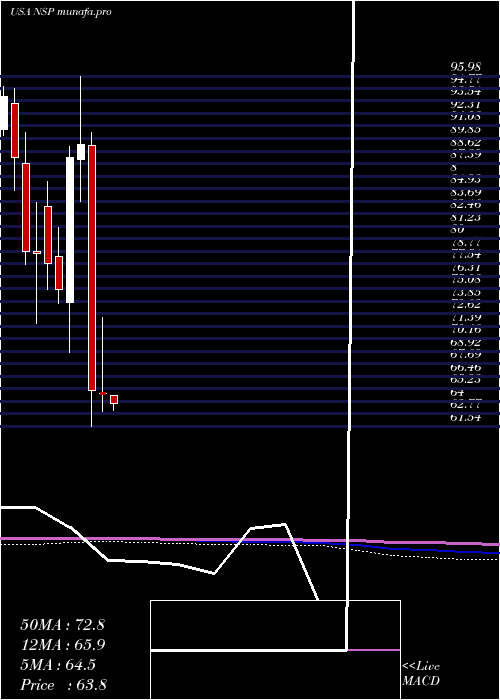Click the 68.92 price axis label

(466, 344)
